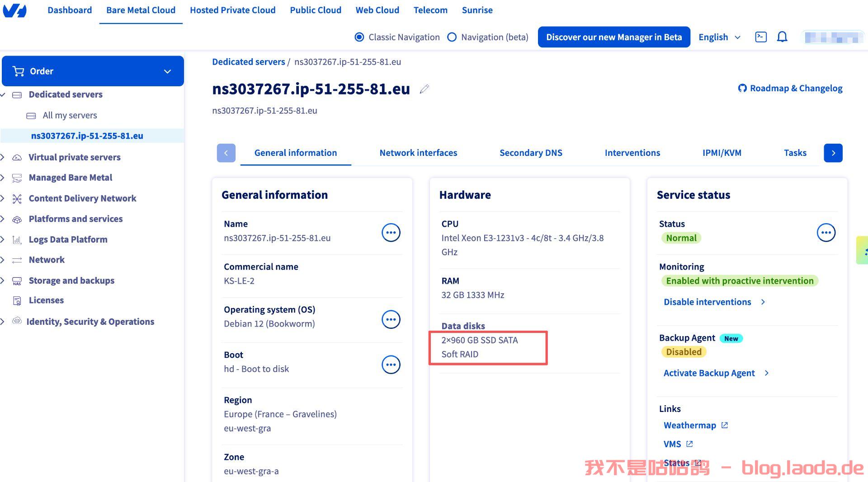
Task: Expand the Managed Bare Metal section
Action: 3,178
